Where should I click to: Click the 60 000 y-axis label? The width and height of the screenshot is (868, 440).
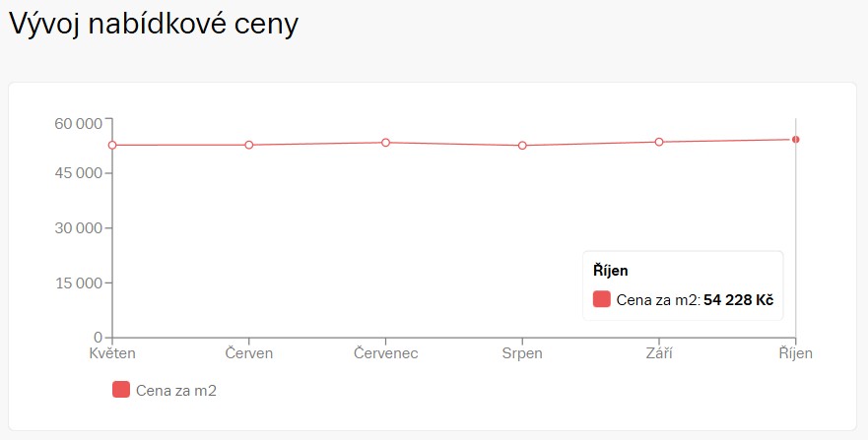78,123
